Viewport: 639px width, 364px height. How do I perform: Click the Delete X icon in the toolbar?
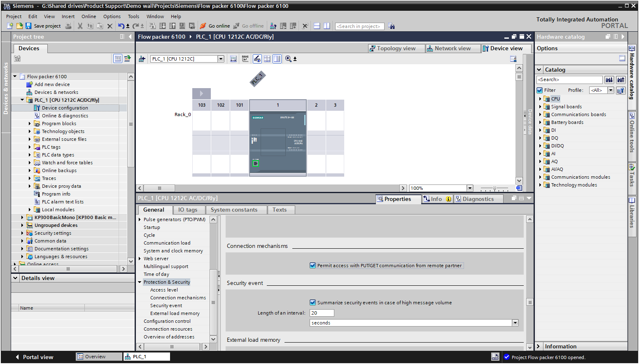click(x=110, y=26)
